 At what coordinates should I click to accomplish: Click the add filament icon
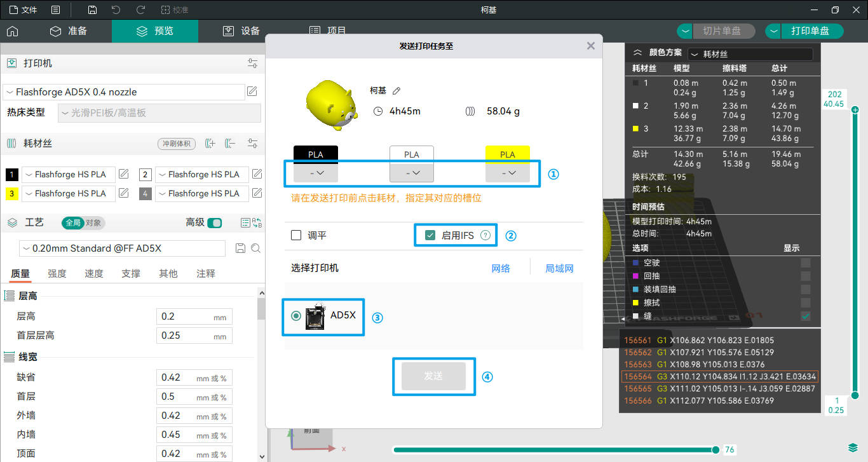[211, 144]
